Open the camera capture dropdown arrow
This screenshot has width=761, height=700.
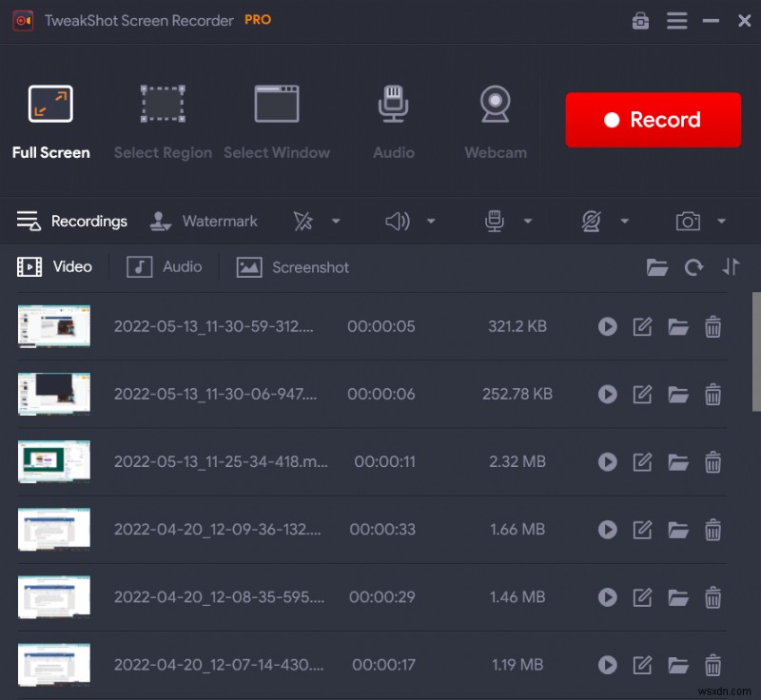pos(720,221)
